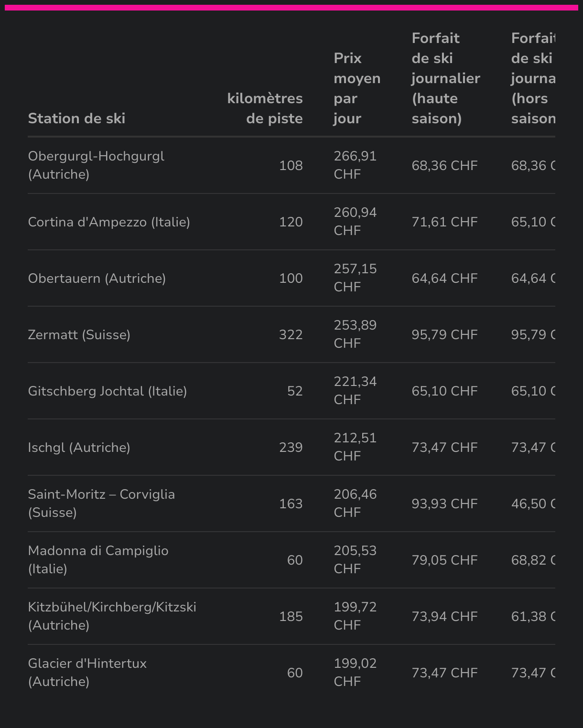Image resolution: width=583 pixels, height=728 pixels.
Task: Select "Forfait de ski journalier (haute saison)" header
Action: (445, 78)
